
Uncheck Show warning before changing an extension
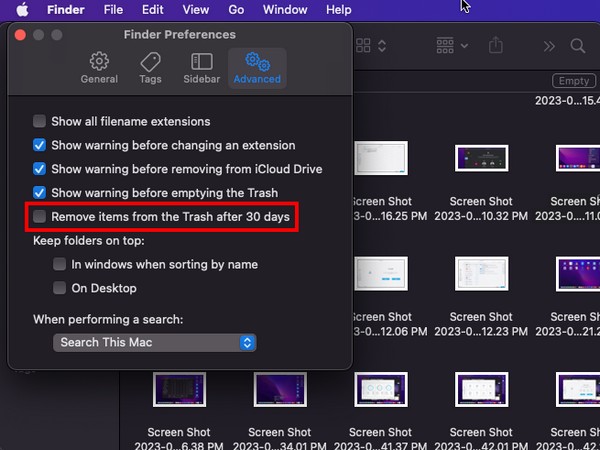point(39,145)
